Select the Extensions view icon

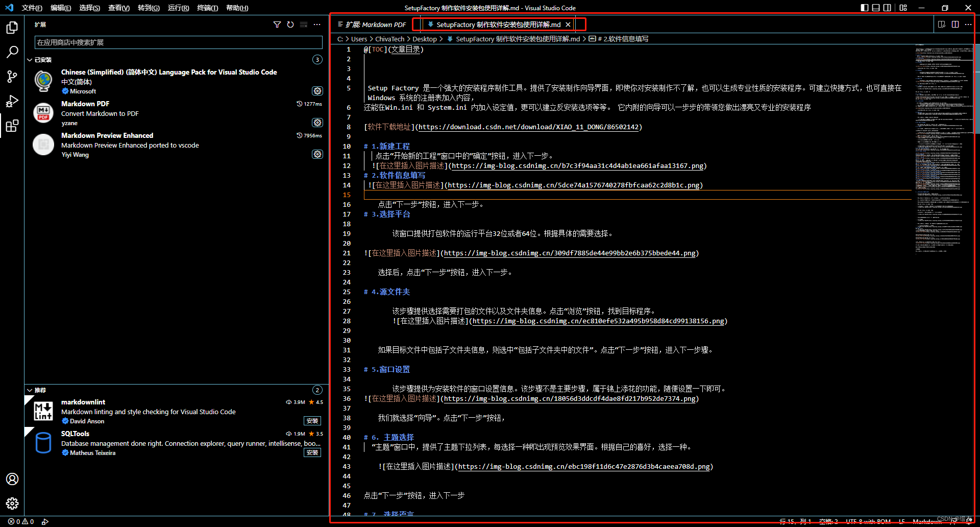pos(12,126)
